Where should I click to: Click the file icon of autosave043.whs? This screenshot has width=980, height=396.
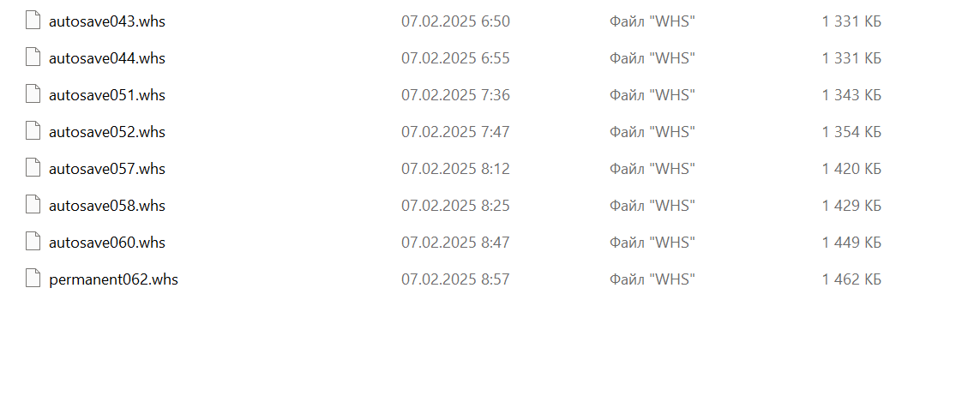(x=33, y=21)
